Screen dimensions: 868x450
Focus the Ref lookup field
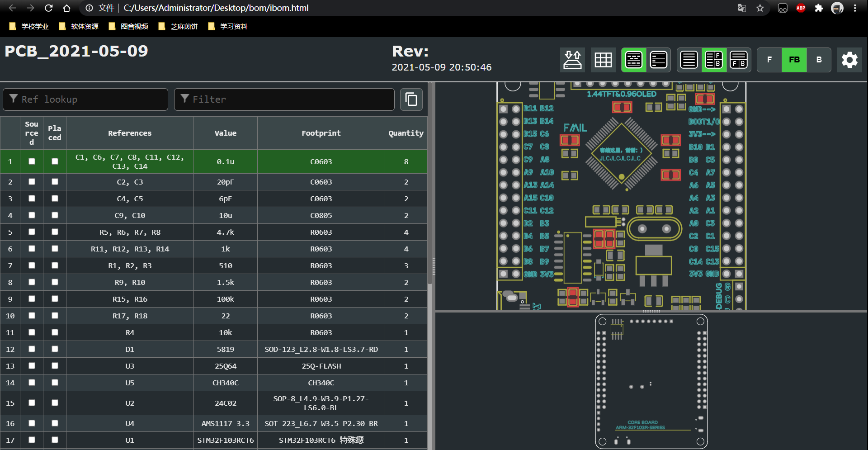pyautogui.click(x=85, y=99)
